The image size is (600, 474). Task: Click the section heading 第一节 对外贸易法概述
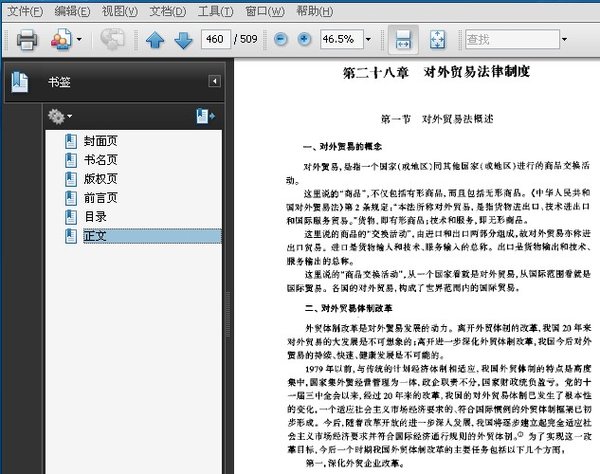coord(437,119)
